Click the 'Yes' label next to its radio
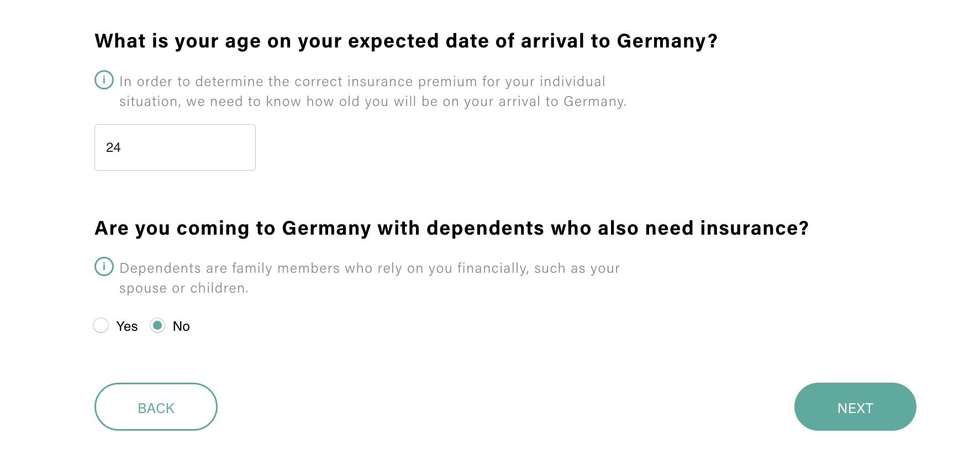 point(126,326)
